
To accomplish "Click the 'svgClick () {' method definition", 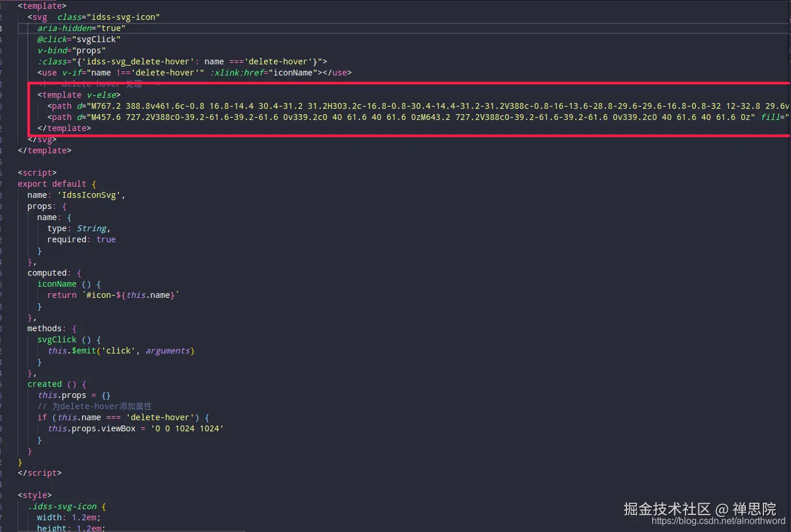I will [69, 339].
